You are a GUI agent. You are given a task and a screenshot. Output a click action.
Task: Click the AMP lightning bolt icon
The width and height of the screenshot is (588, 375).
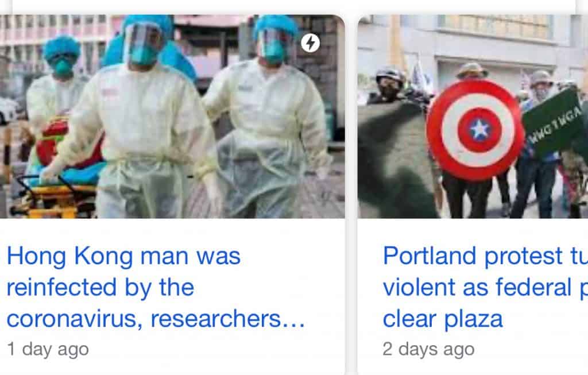pyautogui.click(x=311, y=42)
